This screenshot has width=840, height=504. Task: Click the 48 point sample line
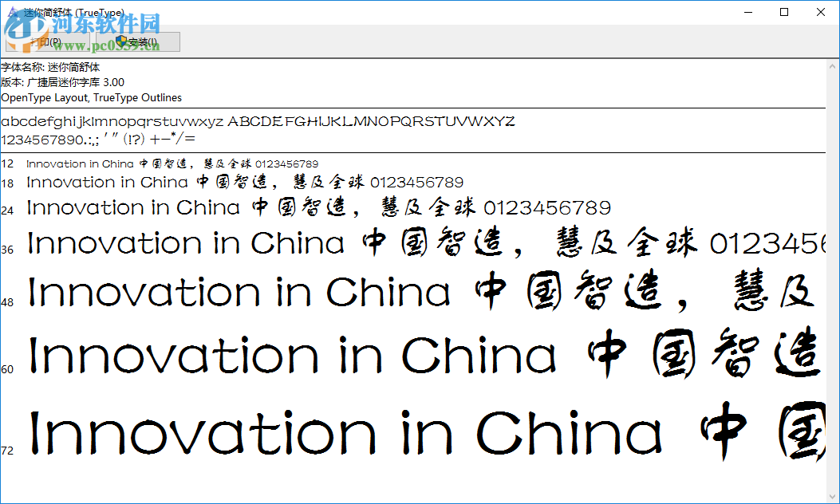click(421, 291)
